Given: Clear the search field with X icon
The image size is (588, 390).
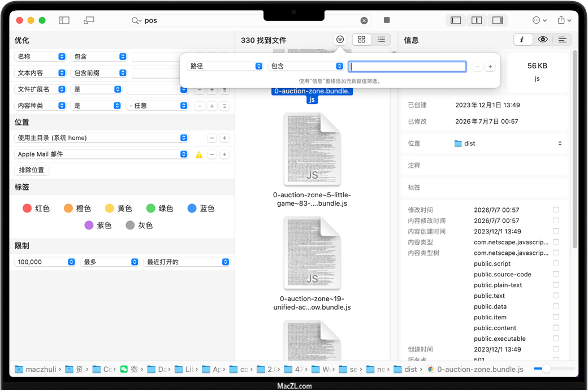Looking at the screenshot, I should (364, 20).
